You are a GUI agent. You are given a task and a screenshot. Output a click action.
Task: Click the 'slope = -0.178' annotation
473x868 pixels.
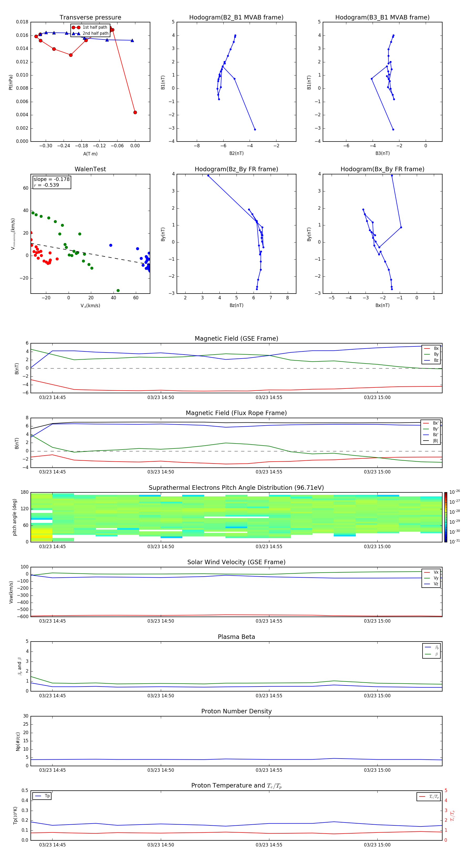52,179
